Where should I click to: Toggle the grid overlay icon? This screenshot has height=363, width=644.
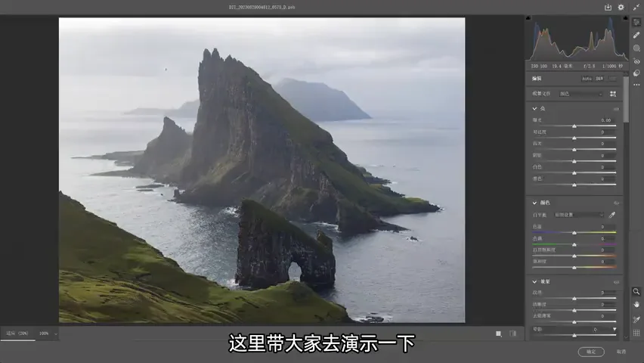tap(636, 333)
